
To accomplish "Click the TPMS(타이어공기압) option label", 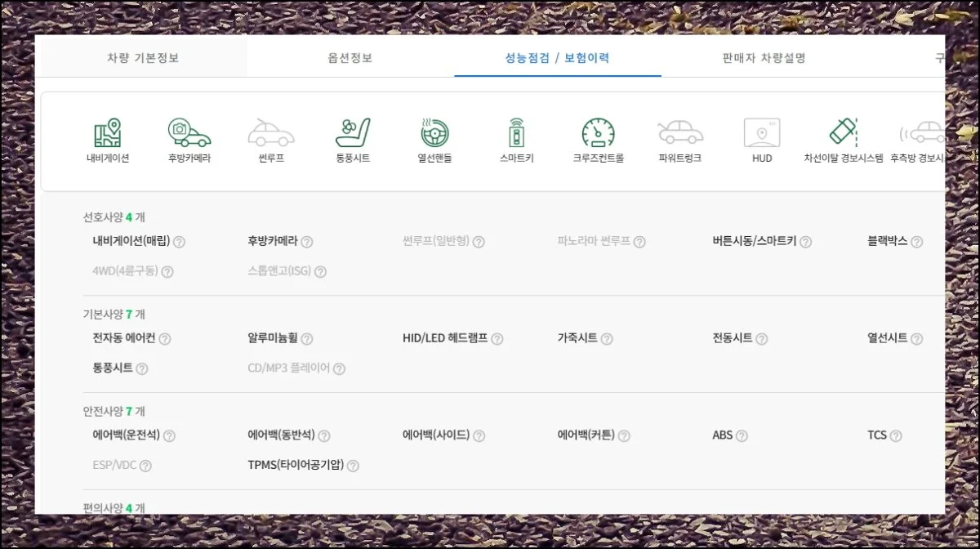I will 296,466.
